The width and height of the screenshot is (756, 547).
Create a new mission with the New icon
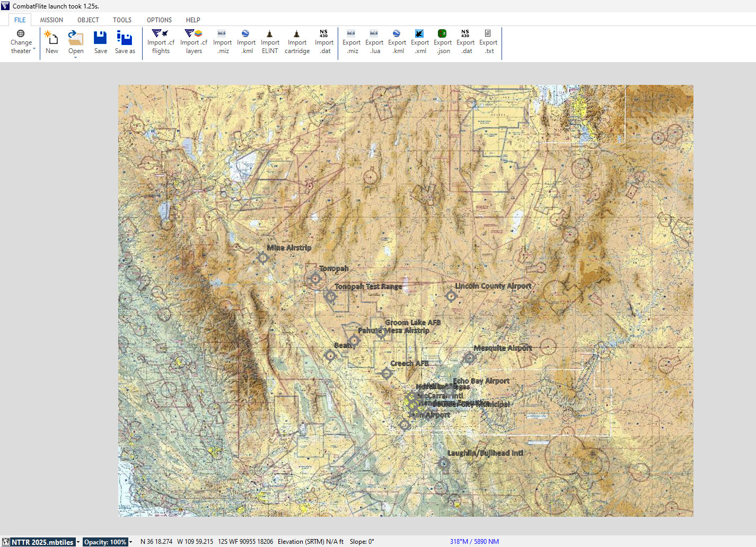(51, 41)
